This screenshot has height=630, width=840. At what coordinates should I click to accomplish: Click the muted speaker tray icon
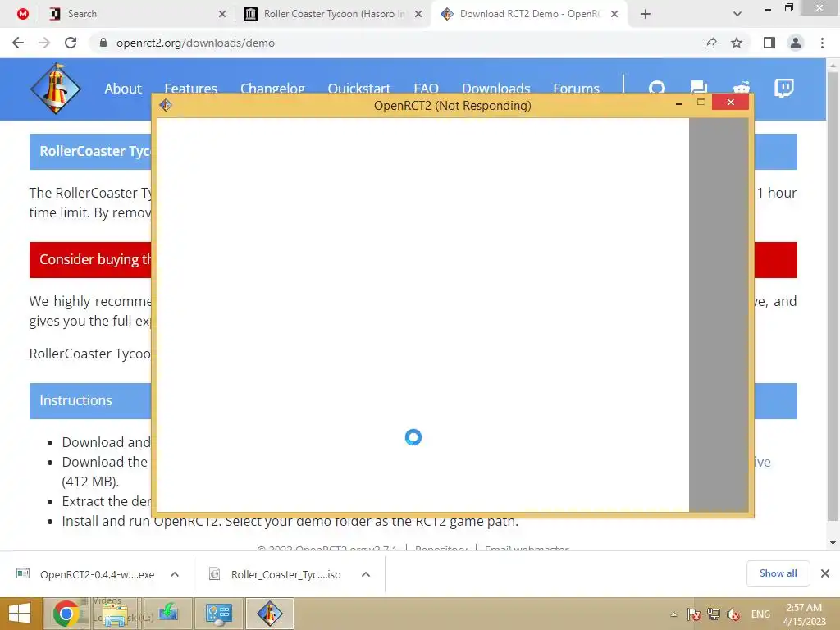(733, 614)
